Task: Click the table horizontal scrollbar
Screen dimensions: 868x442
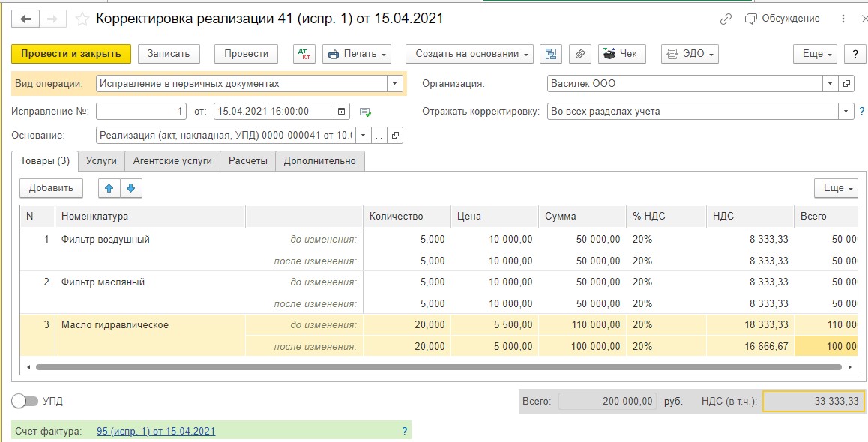Action: (438, 367)
